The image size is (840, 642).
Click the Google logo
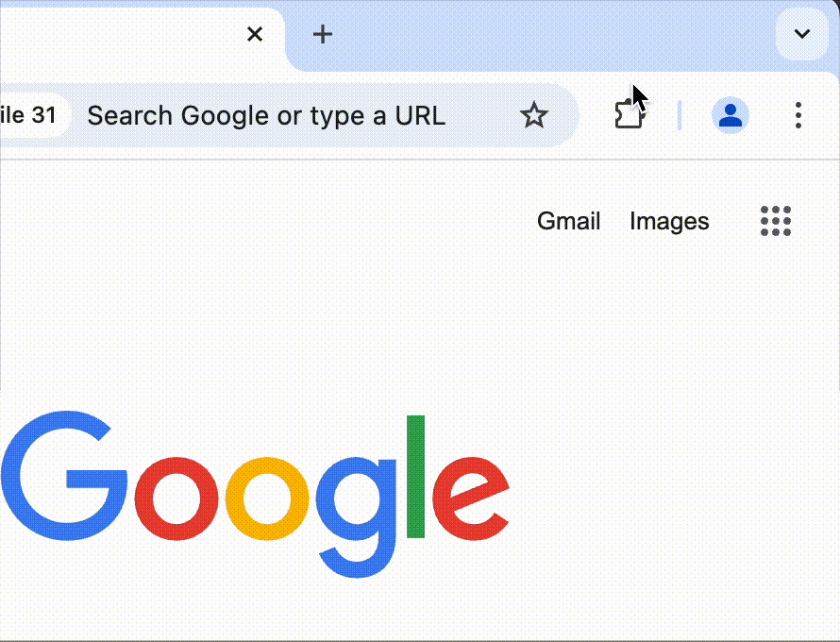[255, 486]
